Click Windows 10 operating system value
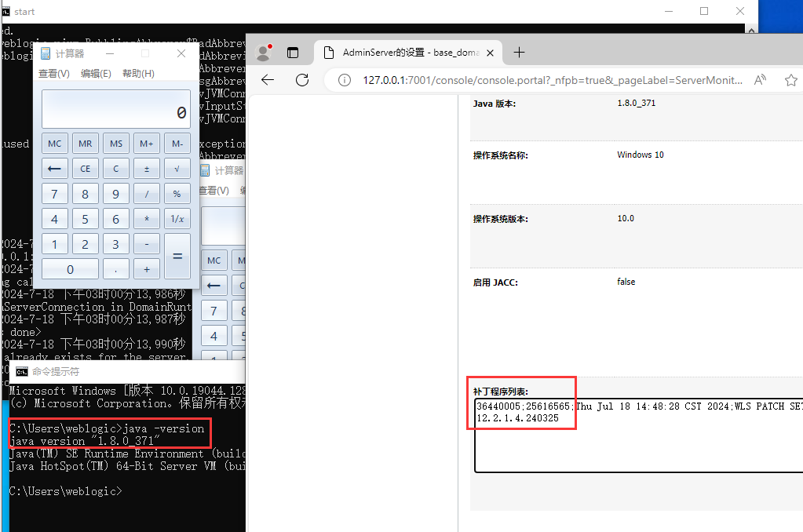The height and width of the screenshot is (532, 803). (641, 155)
